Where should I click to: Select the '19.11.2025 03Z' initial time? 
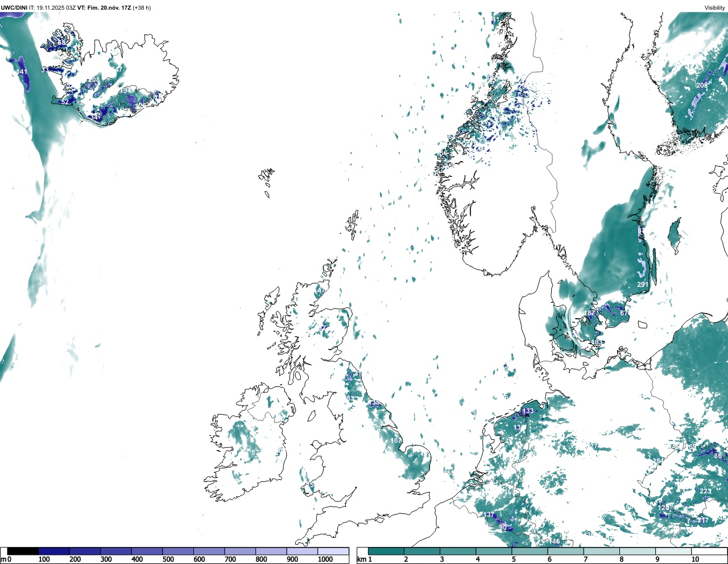coord(56,7)
